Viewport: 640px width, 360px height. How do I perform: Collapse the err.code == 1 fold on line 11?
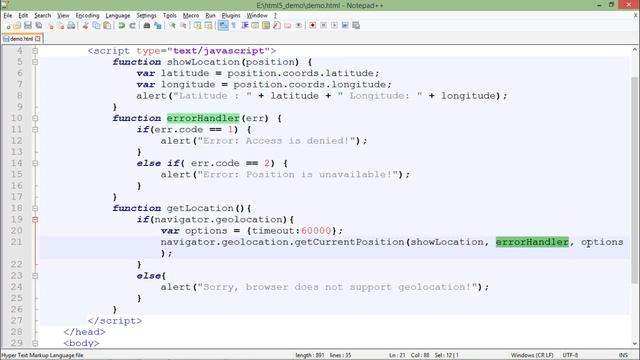click(35, 130)
